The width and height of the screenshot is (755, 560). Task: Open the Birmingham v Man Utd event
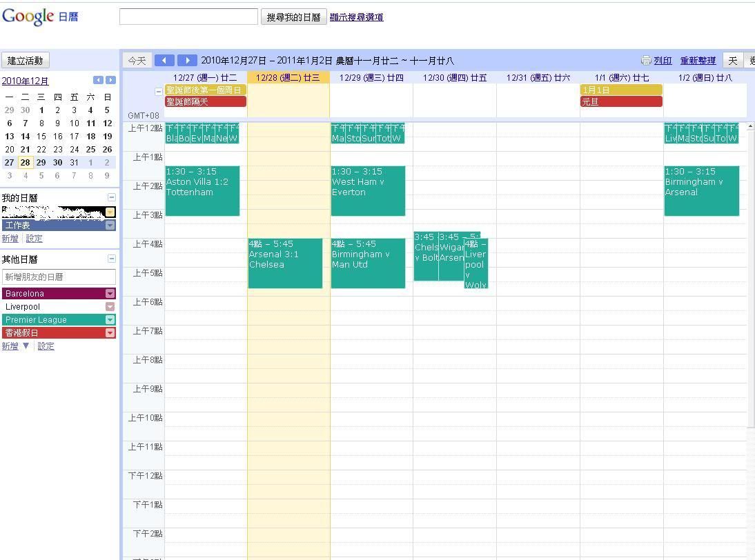point(368,263)
